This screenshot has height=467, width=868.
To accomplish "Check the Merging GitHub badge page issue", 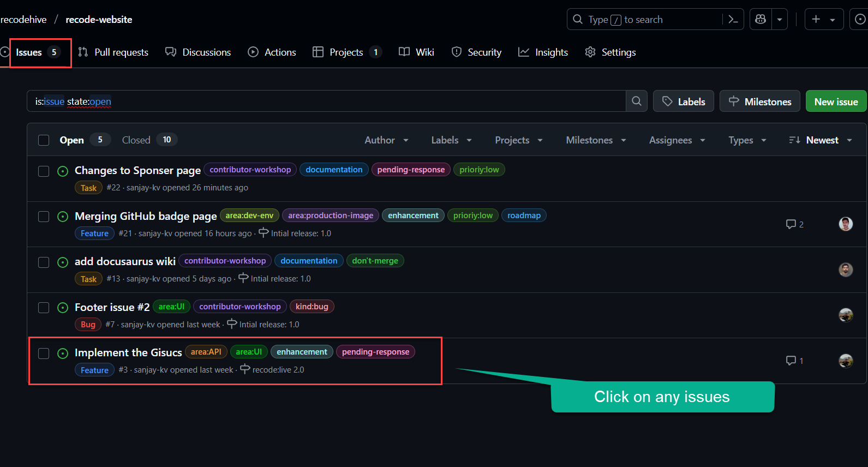I will 44,217.
